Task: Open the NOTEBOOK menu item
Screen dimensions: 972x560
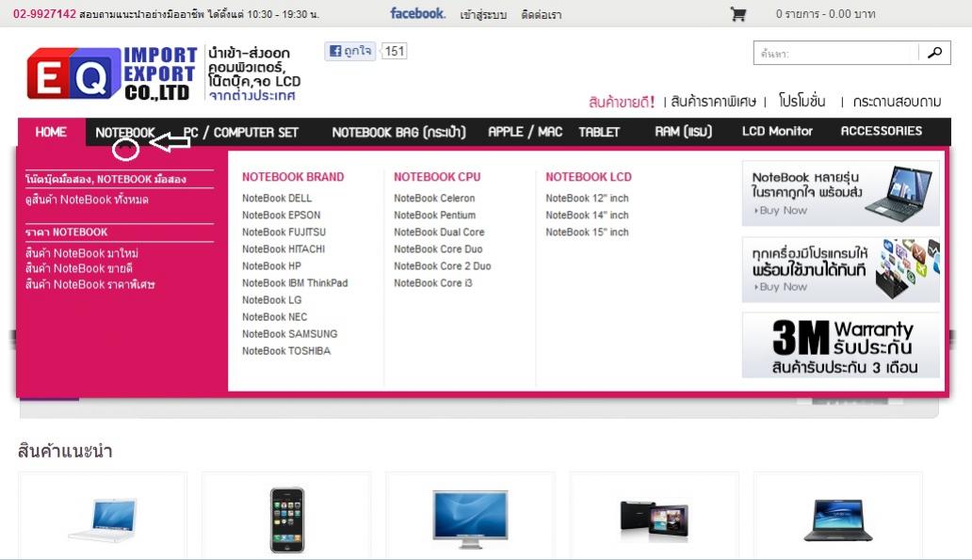Action: [125, 132]
